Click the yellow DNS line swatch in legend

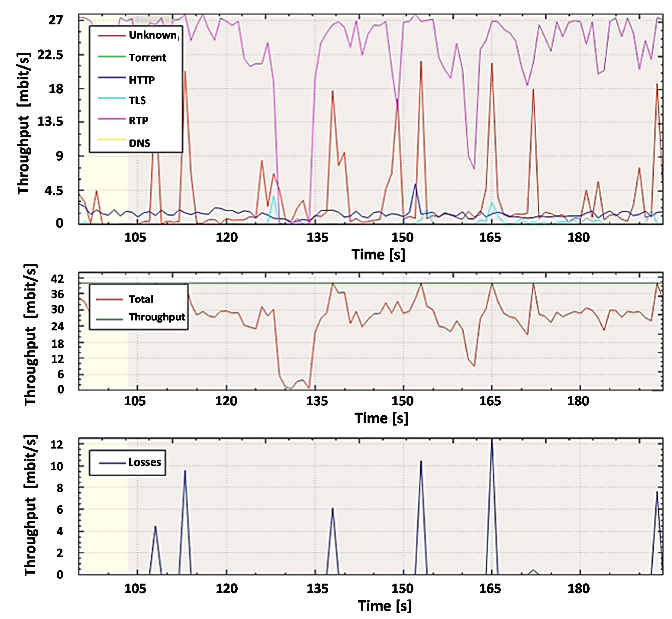coord(111,139)
